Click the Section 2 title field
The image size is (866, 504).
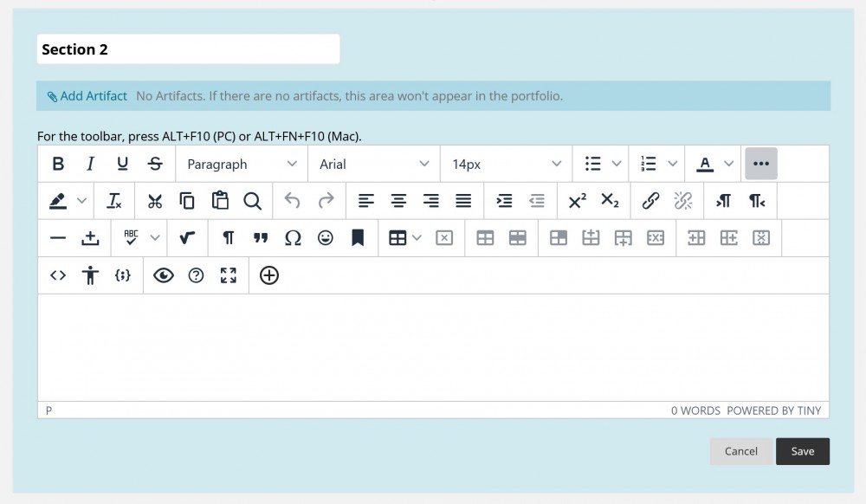[x=188, y=49]
